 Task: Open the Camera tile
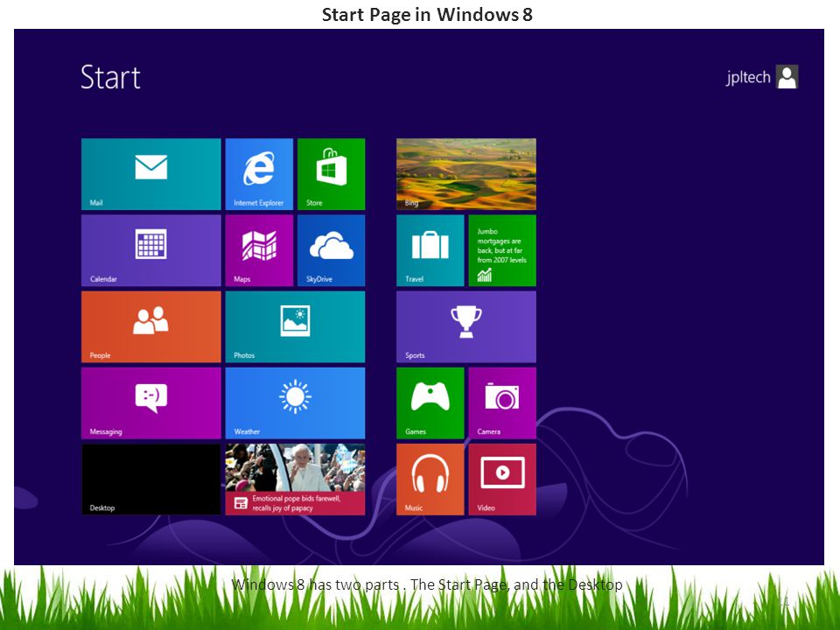502,402
